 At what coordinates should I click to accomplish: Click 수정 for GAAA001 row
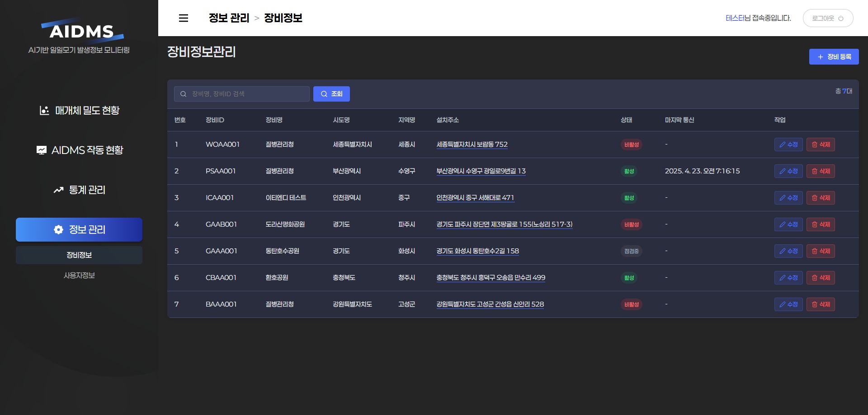coord(788,251)
